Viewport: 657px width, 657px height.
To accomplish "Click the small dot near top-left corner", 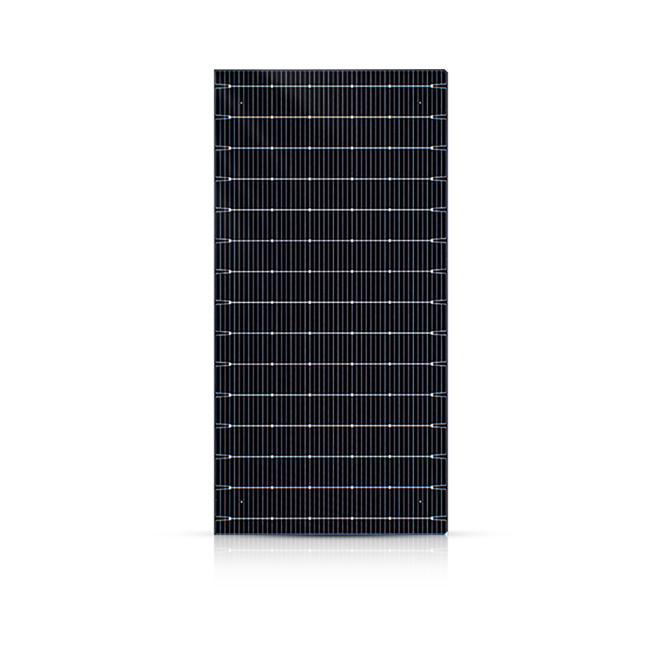I will point(241,102).
